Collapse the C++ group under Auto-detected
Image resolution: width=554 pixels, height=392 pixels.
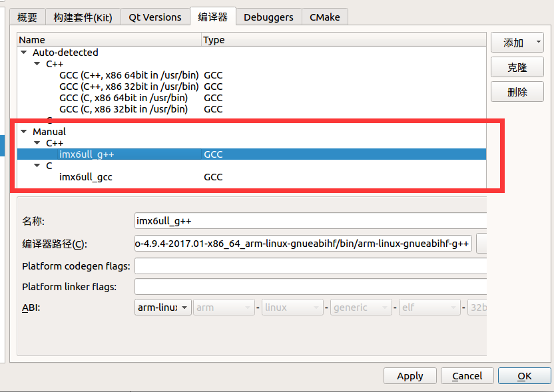(37, 64)
